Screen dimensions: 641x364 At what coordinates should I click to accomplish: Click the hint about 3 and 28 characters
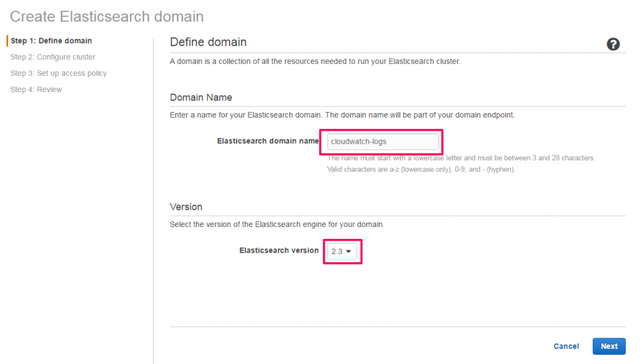pyautogui.click(x=461, y=158)
